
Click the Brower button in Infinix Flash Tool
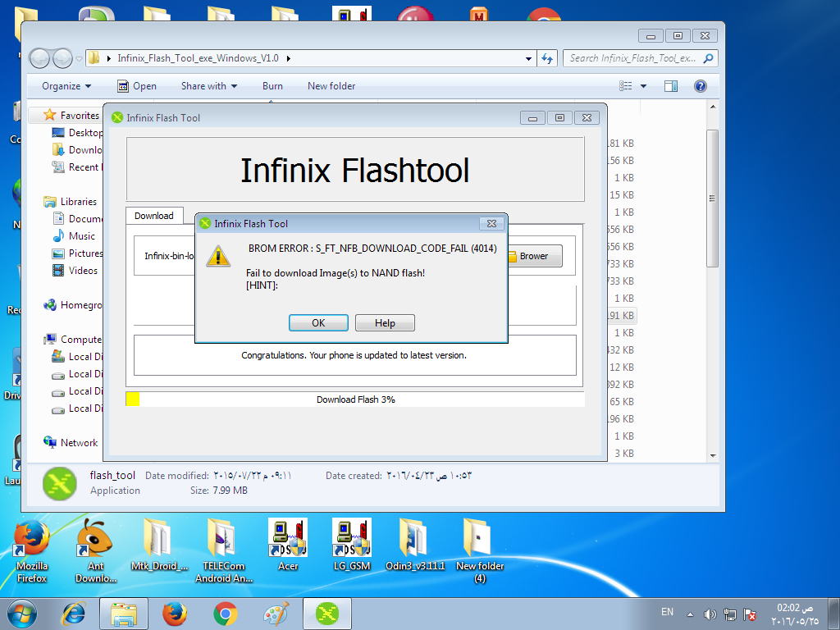click(533, 256)
